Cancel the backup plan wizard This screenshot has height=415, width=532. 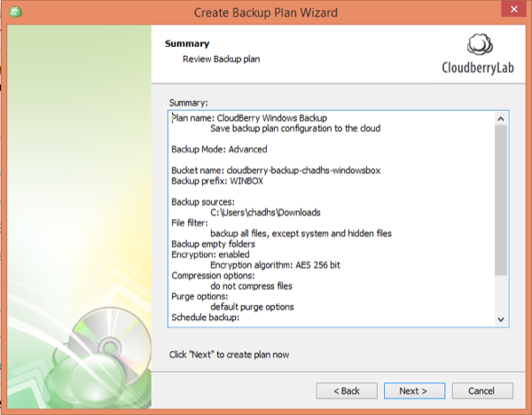tap(482, 391)
